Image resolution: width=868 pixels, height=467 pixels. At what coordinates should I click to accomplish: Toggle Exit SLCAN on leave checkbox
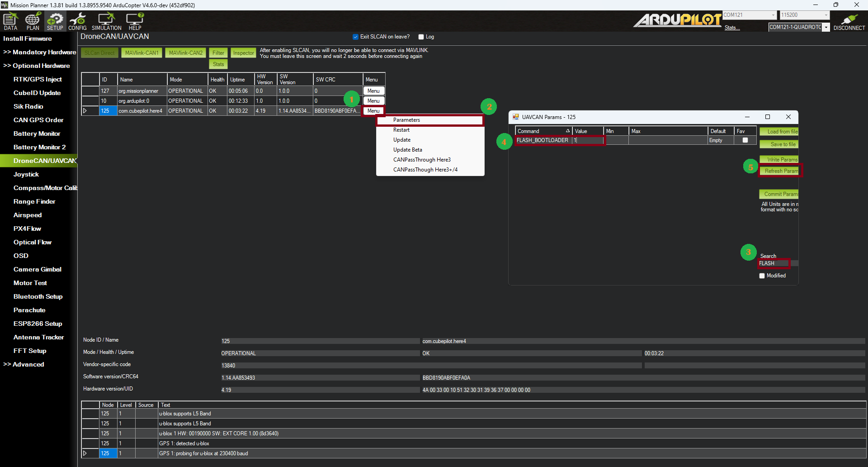pyautogui.click(x=355, y=37)
